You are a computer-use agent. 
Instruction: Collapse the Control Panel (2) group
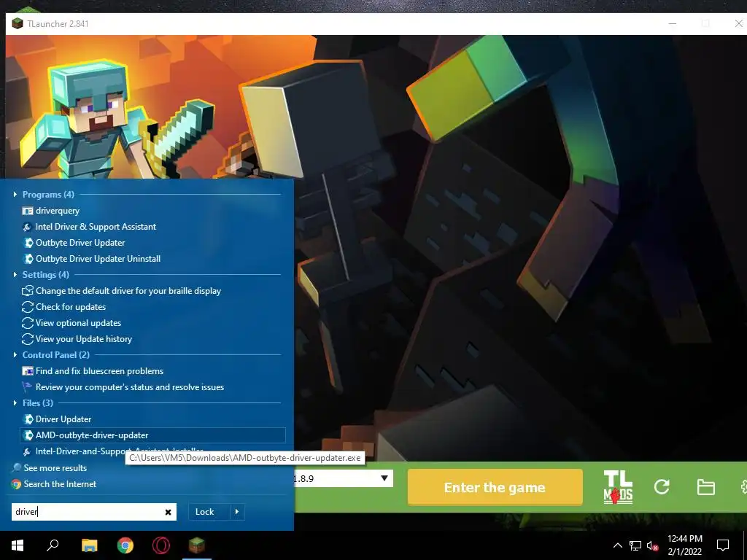pos(15,355)
